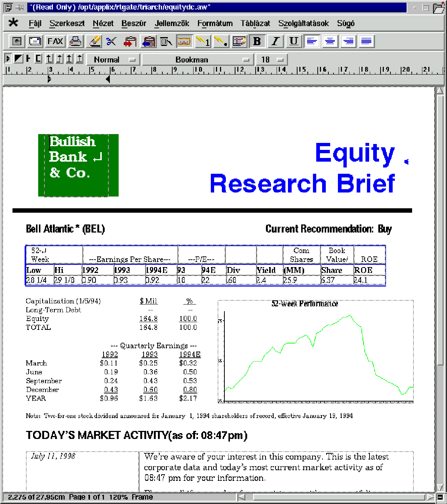Click the send mail envelope icon
This screenshot has height=504, width=447.
tap(35, 41)
